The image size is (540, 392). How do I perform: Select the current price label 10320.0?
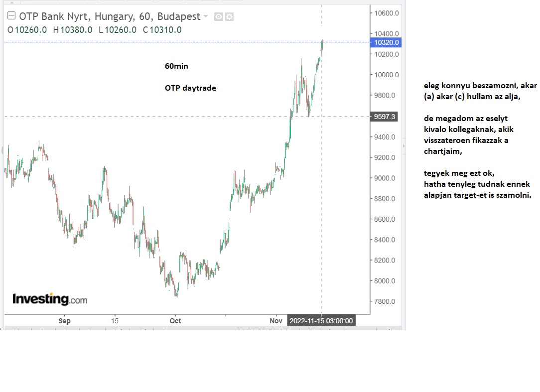point(386,43)
